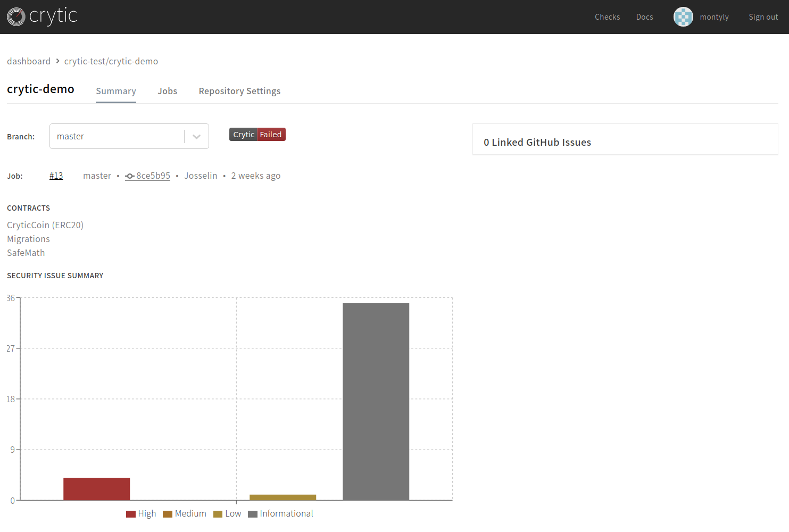Click the Crytic Failed status badge
This screenshot has height=532, width=789.
click(x=257, y=134)
